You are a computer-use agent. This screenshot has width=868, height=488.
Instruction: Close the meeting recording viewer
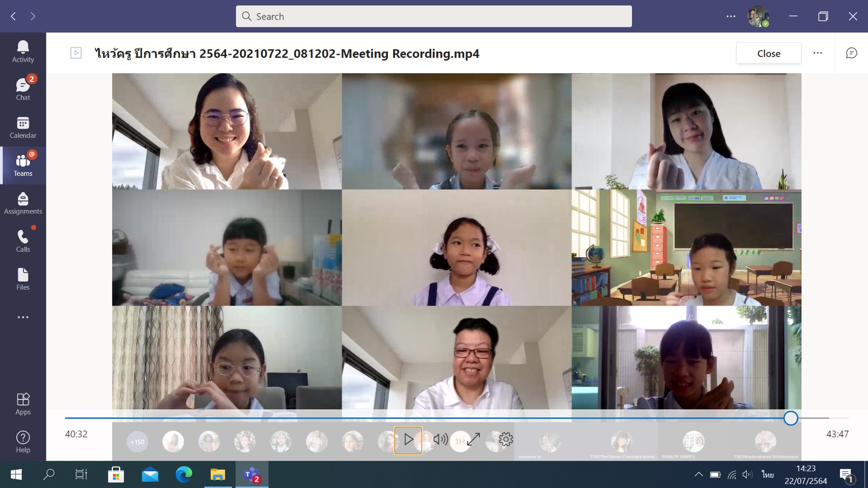pos(768,53)
